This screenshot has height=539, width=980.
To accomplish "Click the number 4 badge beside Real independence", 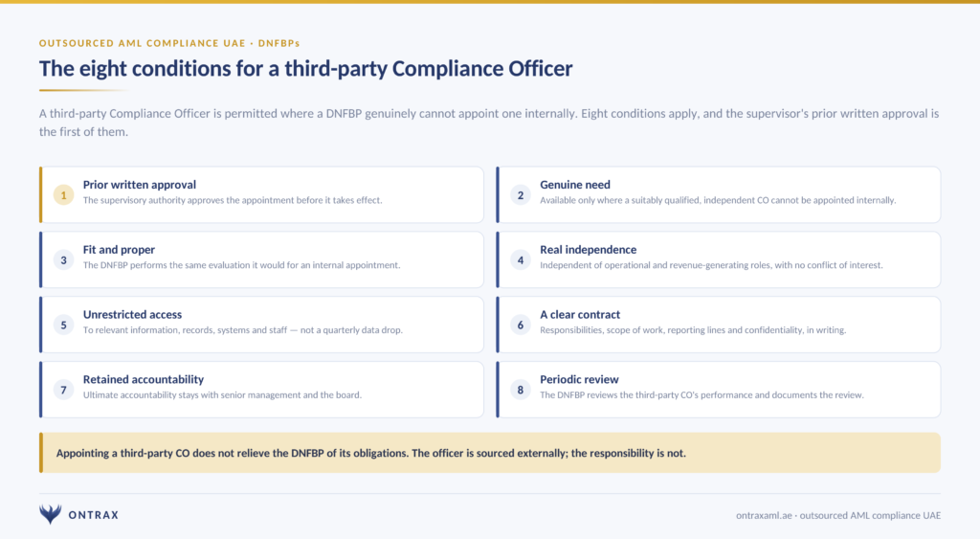I will pos(520,260).
